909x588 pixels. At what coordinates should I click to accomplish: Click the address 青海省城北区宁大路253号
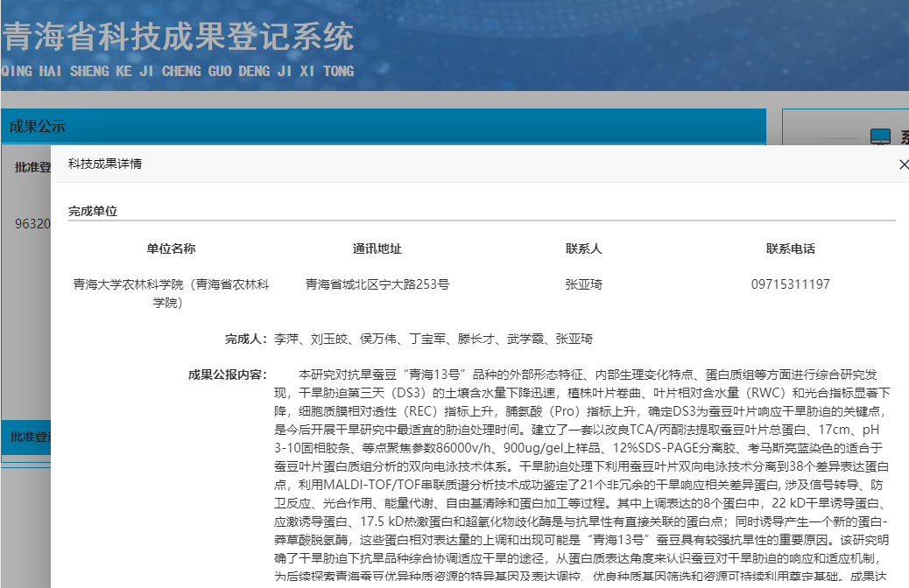(x=377, y=284)
